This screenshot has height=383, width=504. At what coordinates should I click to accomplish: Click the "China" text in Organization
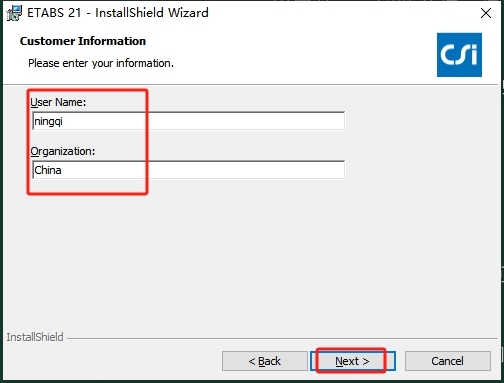[48, 170]
